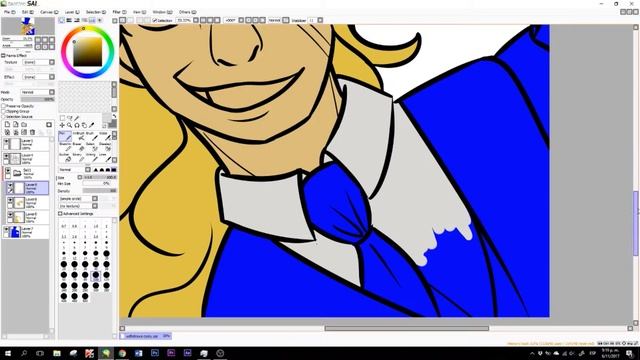This screenshot has height=360, width=640.
Task: Click the canvas horizontal scrollbar
Action: (406, 328)
